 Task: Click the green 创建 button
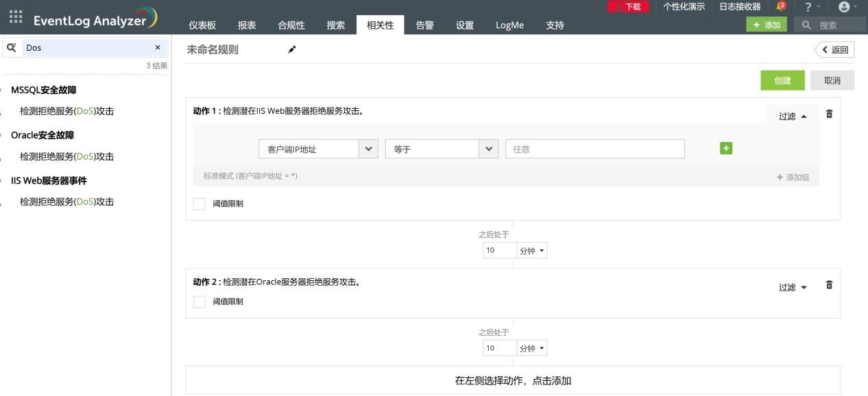click(782, 80)
